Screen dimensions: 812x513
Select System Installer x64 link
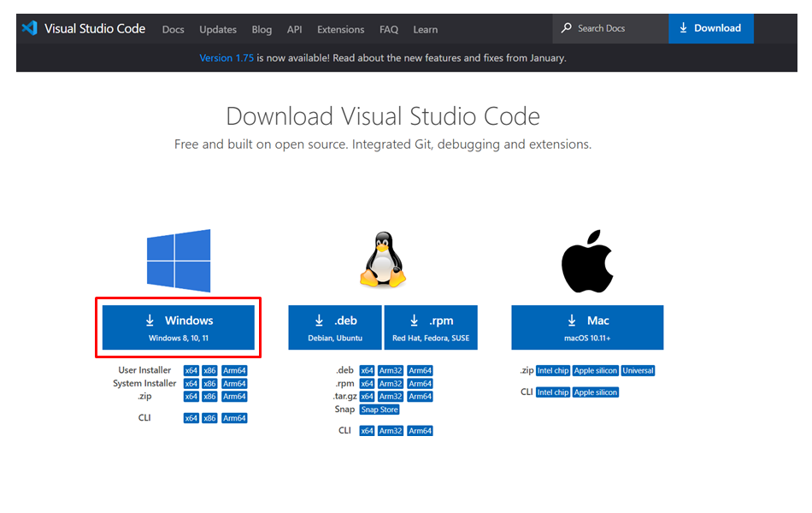pyautogui.click(x=191, y=383)
